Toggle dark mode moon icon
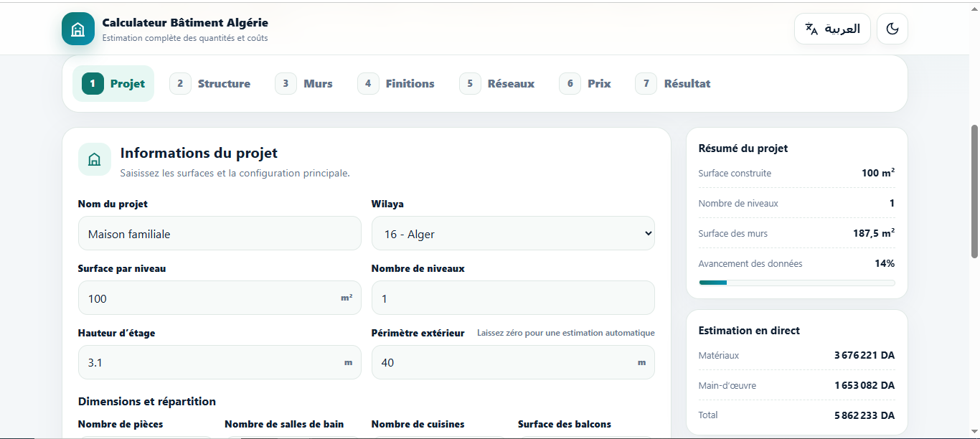This screenshot has height=439, width=980. click(892, 29)
